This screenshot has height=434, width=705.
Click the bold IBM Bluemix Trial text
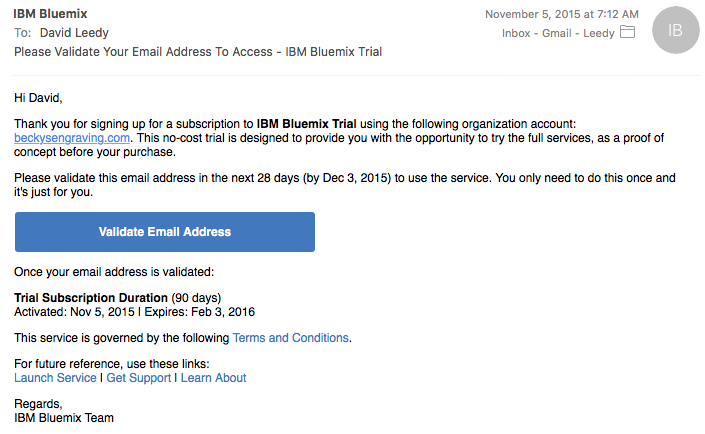click(x=306, y=124)
